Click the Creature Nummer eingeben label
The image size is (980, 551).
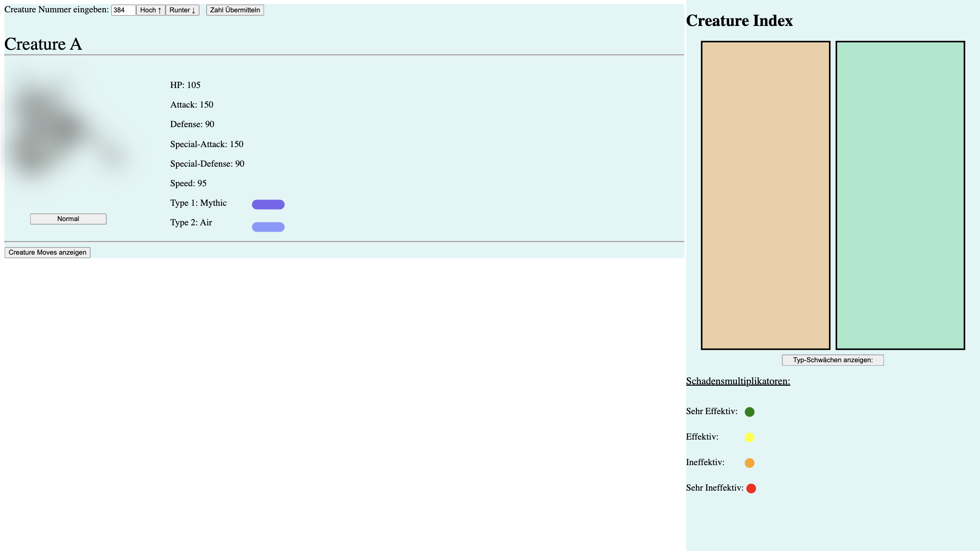coord(57,9)
